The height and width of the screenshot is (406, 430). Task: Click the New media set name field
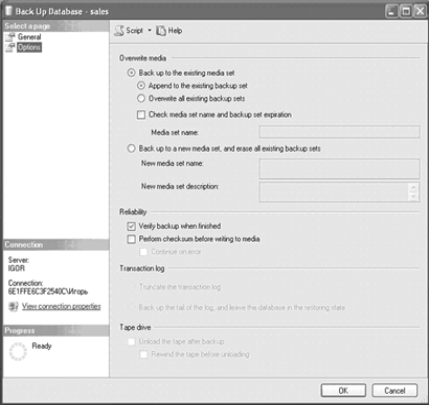click(x=339, y=168)
